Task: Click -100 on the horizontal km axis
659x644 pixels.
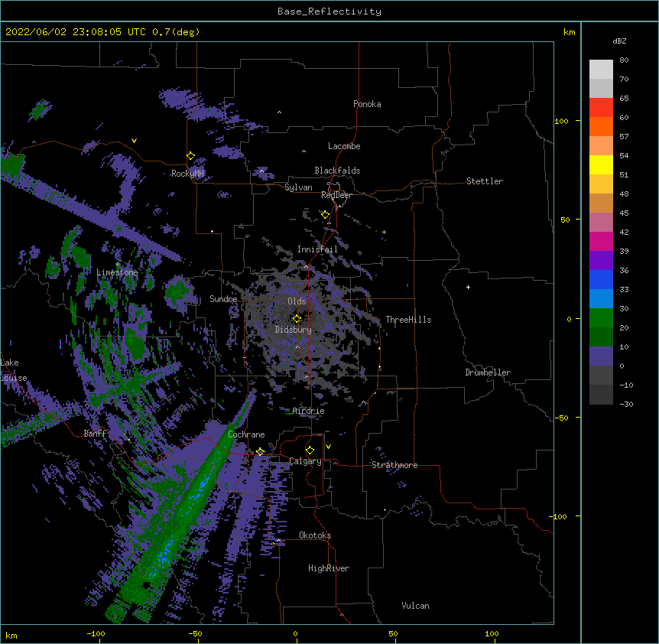Action: pos(96,634)
